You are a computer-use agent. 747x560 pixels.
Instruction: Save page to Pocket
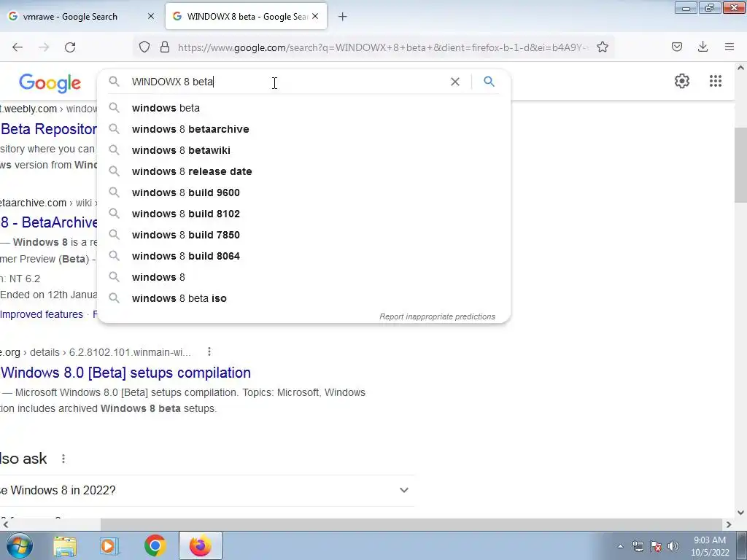[x=676, y=47]
